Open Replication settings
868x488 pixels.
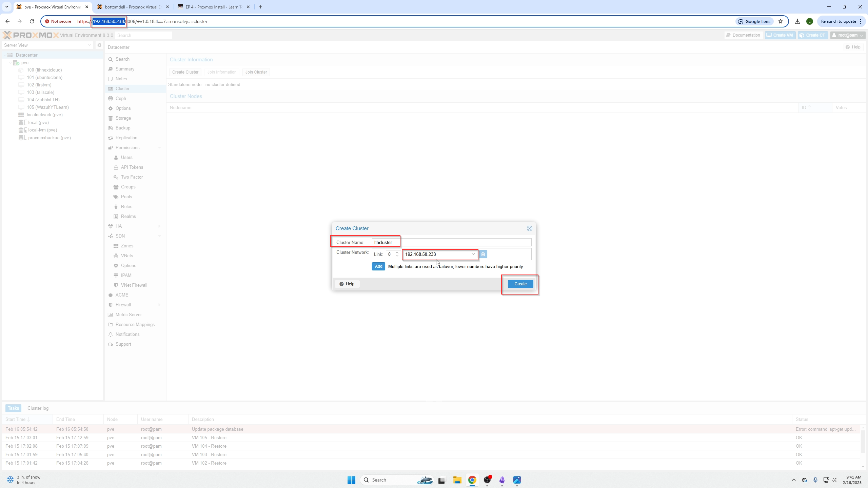click(x=126, y=138)
